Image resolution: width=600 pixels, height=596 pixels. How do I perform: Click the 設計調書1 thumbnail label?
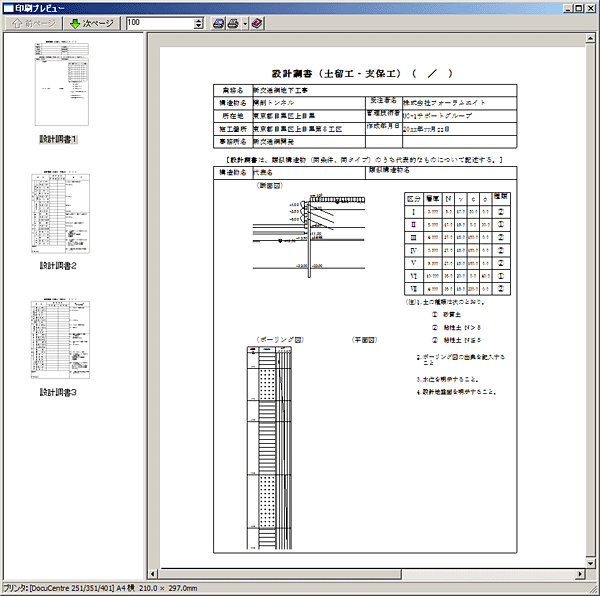(58, 139)
